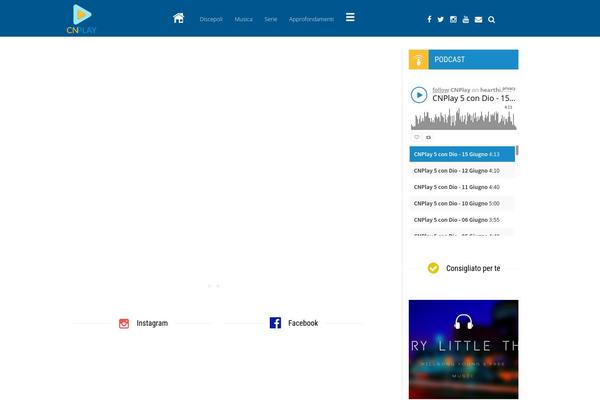Open the Discepoli menu item

[x=211, y=19]
